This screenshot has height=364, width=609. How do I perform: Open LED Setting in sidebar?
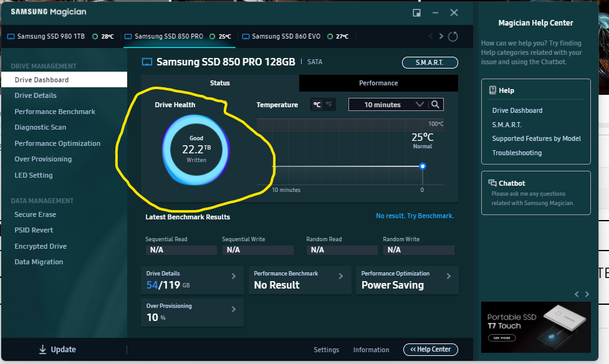pos(34,175)
